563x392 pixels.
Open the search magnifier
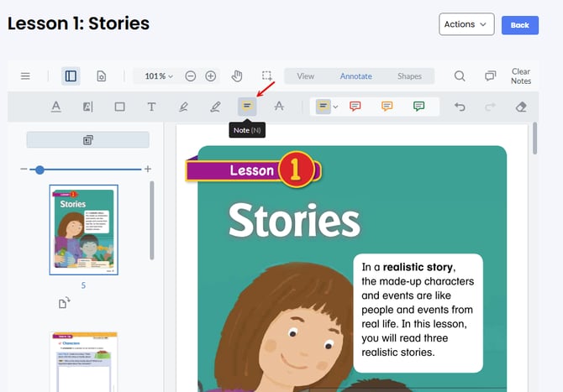click(x=460, y=76)
